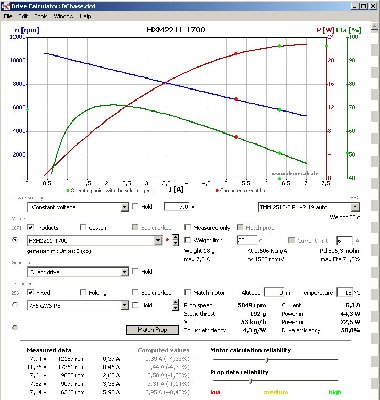Click the 'Measured data' heading
The width and height of the screenshot is (380, 400).
[x=49, y=350]
